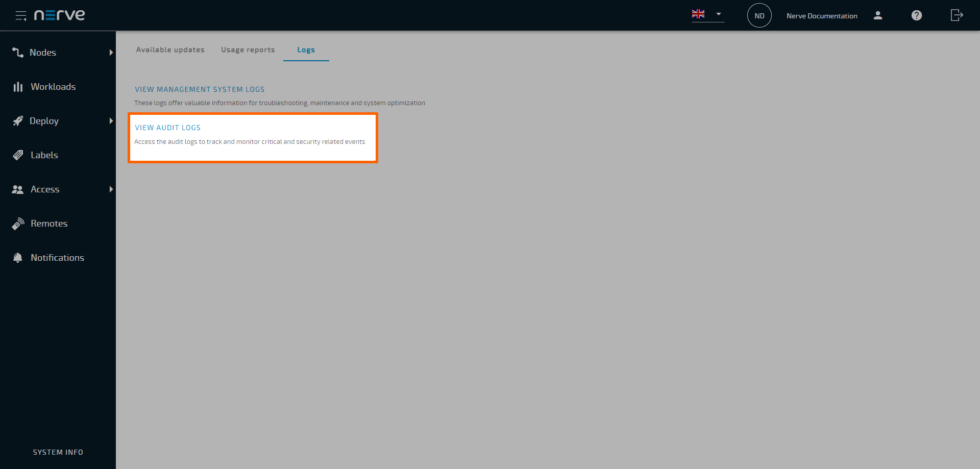Click the hamburger menu beside the Nerve logo

coord(21,15)
